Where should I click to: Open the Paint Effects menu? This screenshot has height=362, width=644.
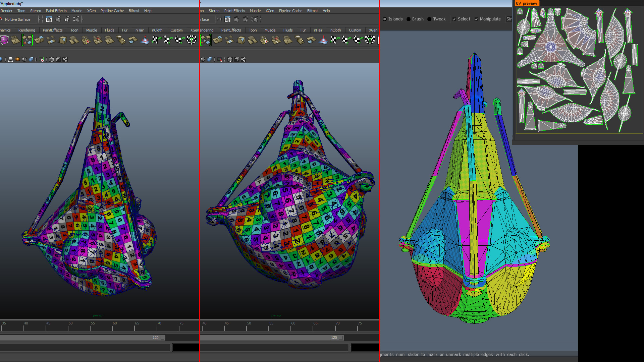(x=56, y=10)
